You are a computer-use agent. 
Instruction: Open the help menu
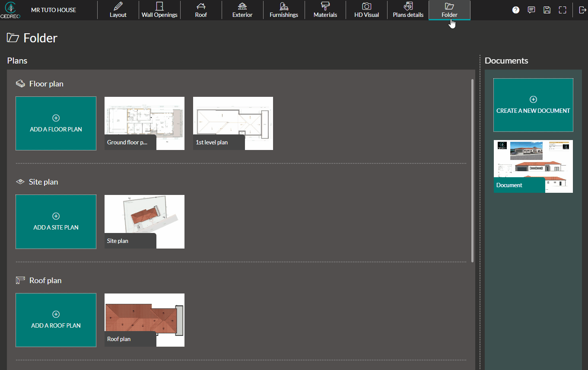click(x=515, y=10)
